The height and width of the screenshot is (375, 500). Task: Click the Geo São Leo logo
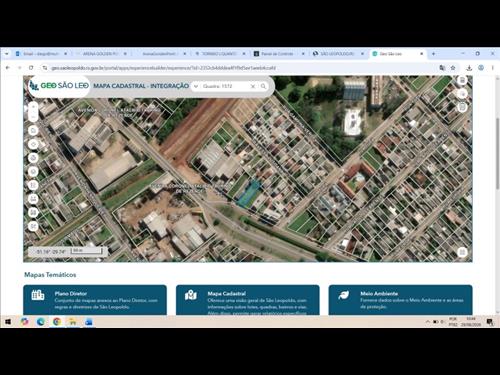coord(59,86)
